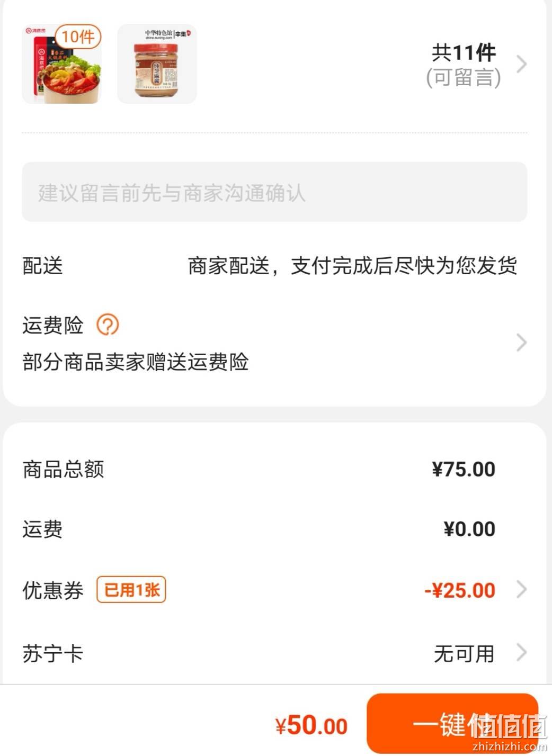Open coupon selection via -¥25.00 chevron
The height and width of the screenshot is (756, 552).
point(522,589)
